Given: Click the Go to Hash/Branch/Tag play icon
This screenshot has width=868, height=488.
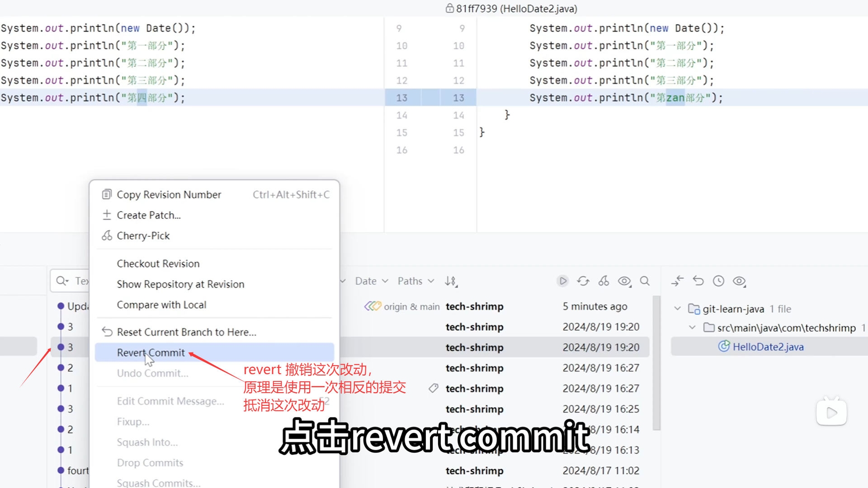Looking at the screenshot, I should (x=562, y=281).
